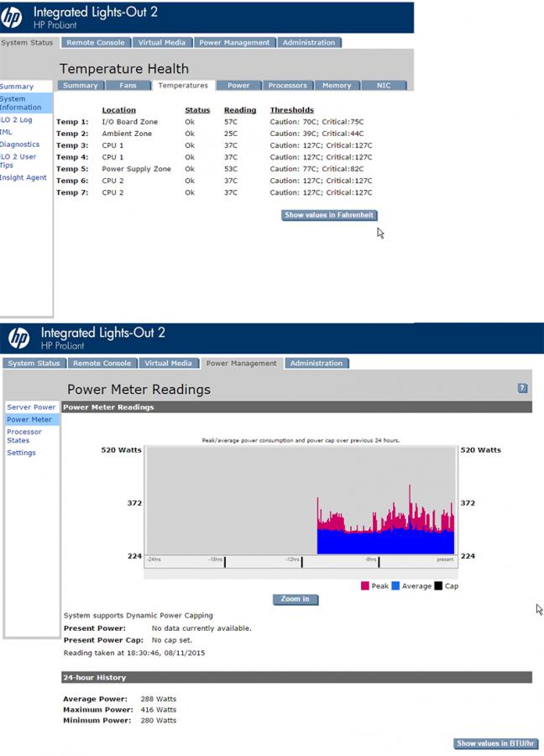The height and width of the screenshot is (756, 544).
Task: Switch to the Fans sub-tab
Action: tap(128, 86)
